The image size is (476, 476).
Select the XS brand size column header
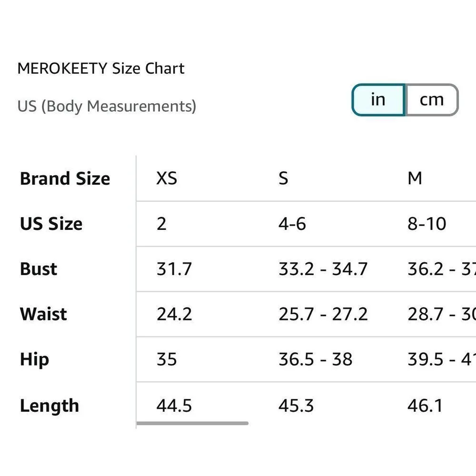pos(167,178)
